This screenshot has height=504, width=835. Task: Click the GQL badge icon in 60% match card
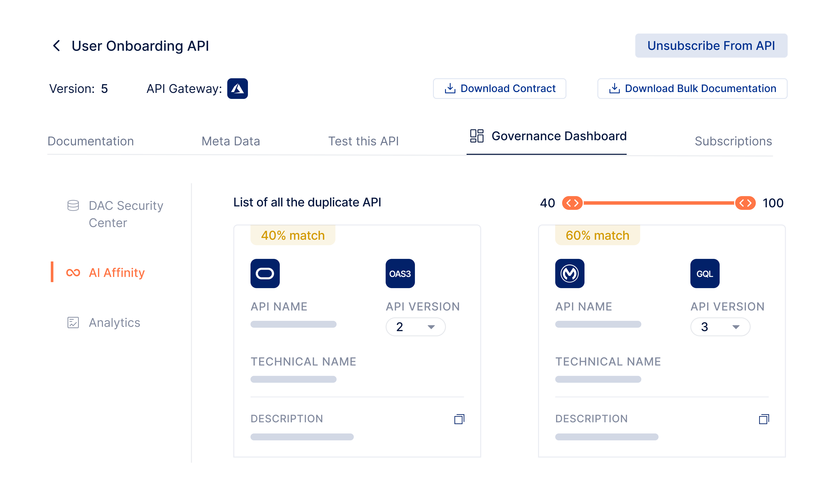pyautogui.click(x=705, y=274)
